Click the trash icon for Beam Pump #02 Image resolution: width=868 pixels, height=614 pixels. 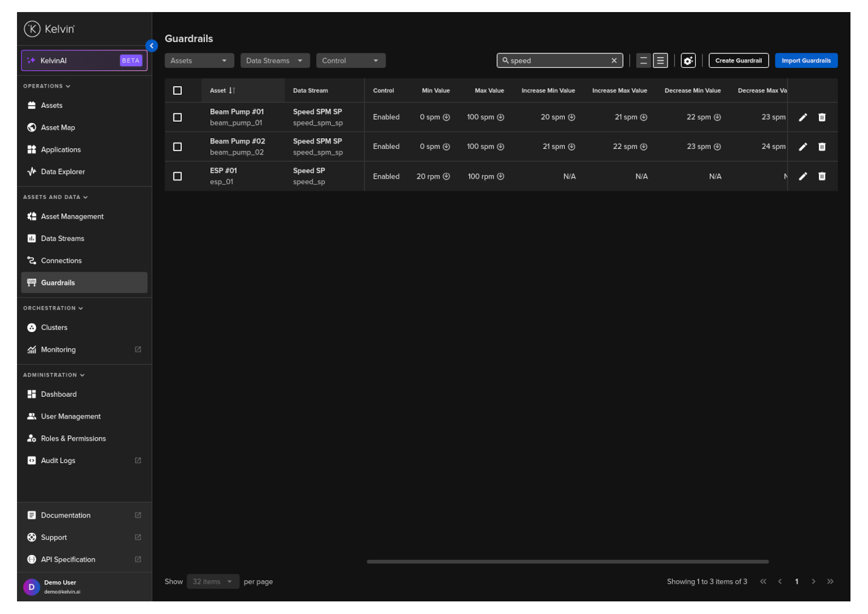pyautogui.click(x=821, y=147)
